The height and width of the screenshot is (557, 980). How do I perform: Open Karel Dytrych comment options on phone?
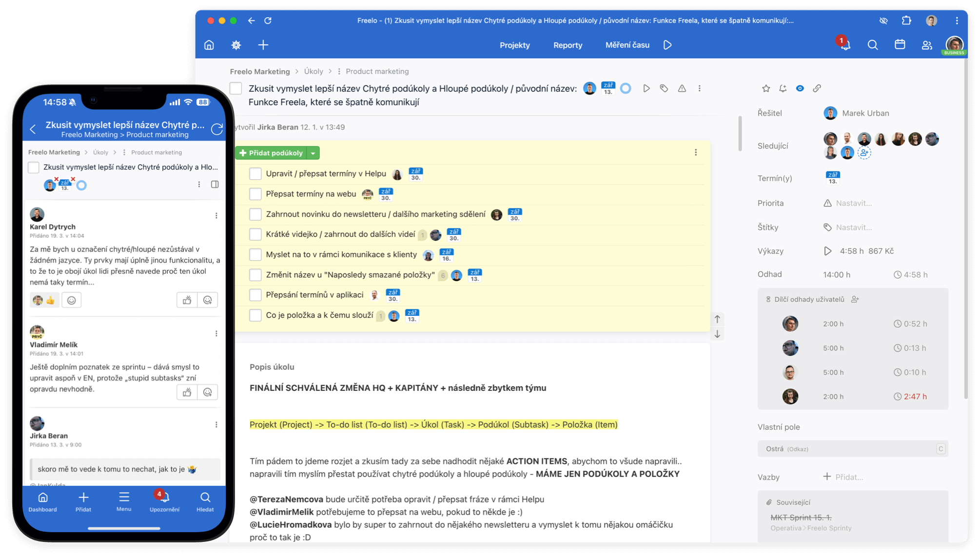point(216,215)
